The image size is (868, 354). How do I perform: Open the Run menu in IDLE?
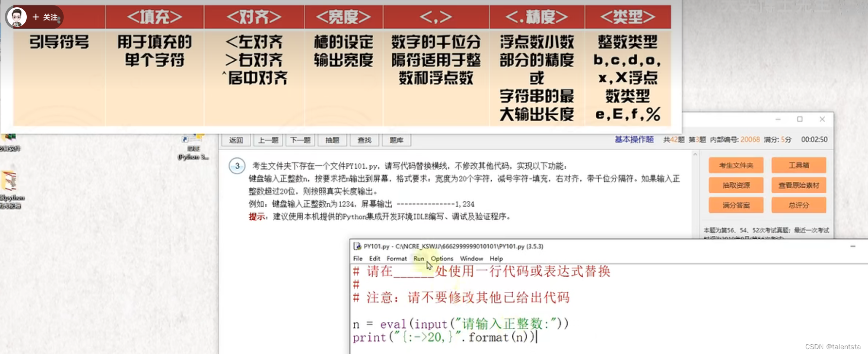[418, 259]
